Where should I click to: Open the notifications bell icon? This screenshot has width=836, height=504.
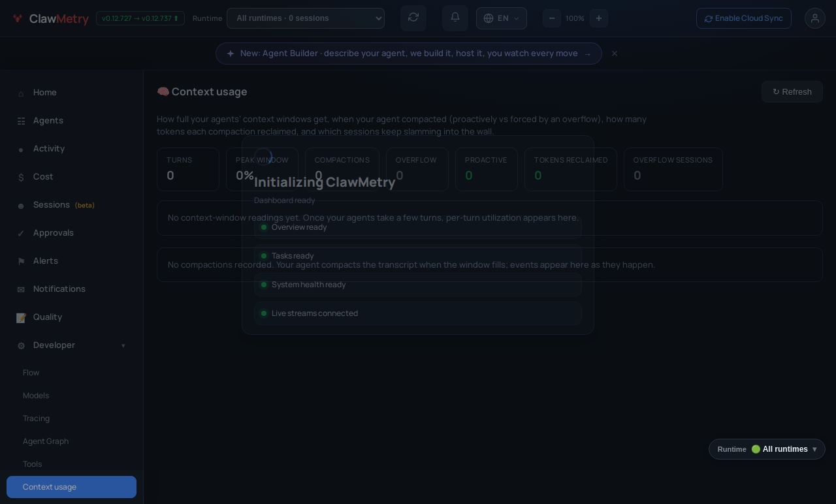[455, 18]
